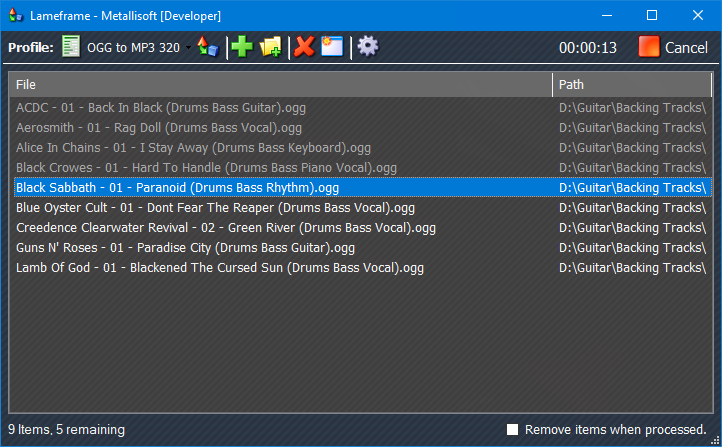Image resolution: width=722 pixels, height=447 pixels.
Task: Cancel the running conversion
Action: (674, 47)
